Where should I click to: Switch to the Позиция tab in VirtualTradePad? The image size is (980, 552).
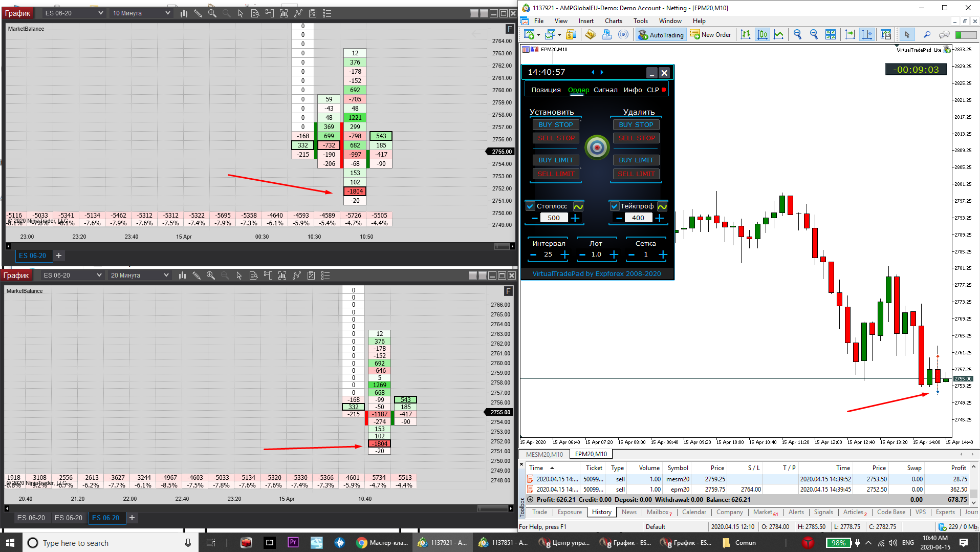point(546,90)
